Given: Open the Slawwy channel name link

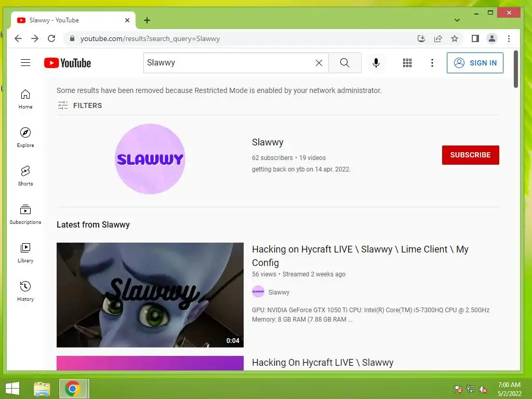Looking at the screenshot, I should tap(268, 142).
